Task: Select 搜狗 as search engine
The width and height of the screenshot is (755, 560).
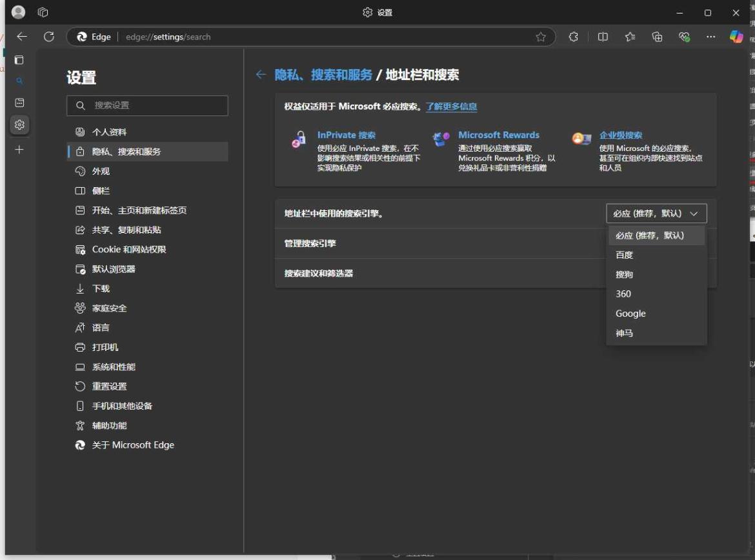Action: (x=656, y=274)
